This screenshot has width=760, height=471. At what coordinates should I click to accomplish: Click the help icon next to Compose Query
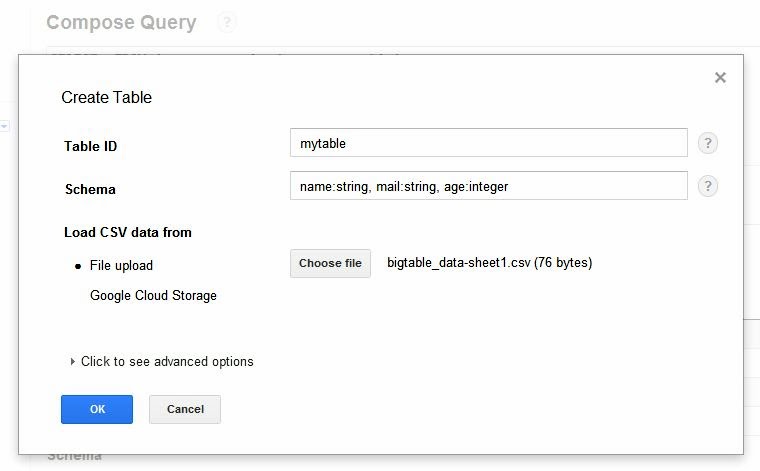tap(227, 22)
